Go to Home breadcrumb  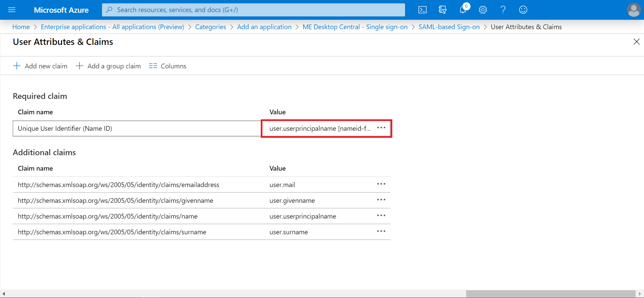(21, 27)
